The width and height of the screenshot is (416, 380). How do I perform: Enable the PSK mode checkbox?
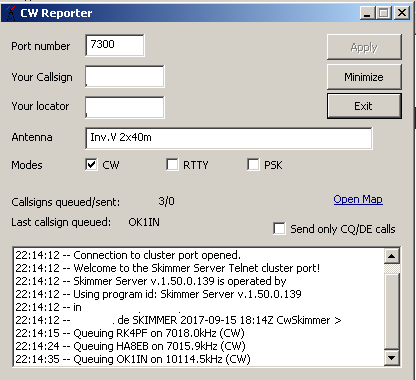pyautogui.click(x=253, y=165)
